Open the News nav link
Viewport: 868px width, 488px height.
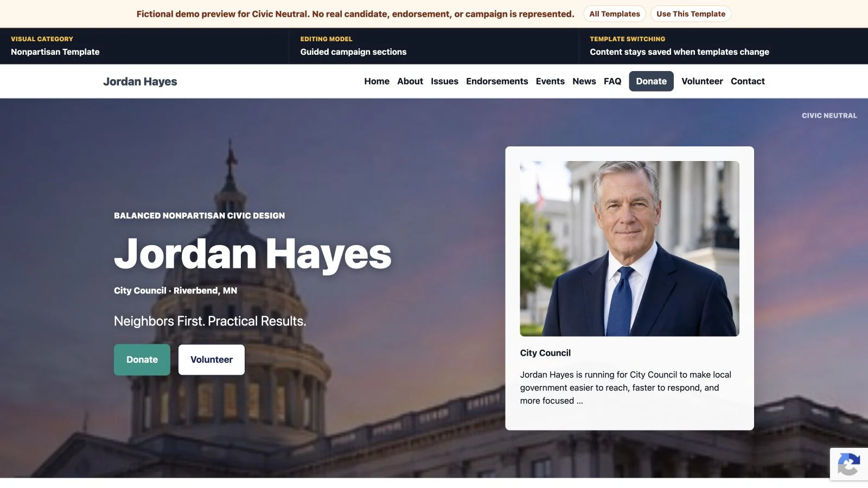pyautogui.click(x=584, y=81)
